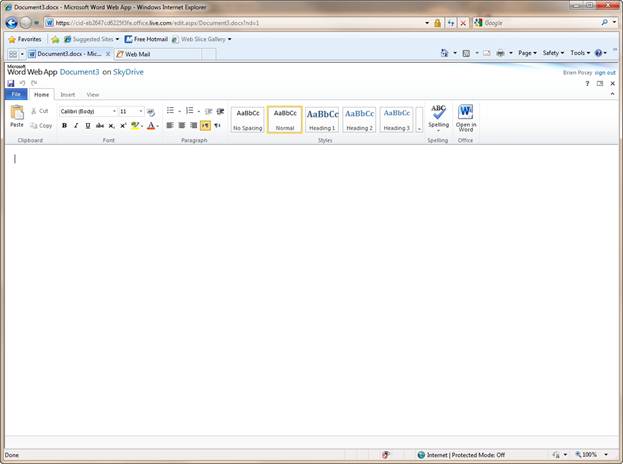This screenshot has height=464, width=623.
Task: Apply the Heading 1 style
Action: pos(322,120)
